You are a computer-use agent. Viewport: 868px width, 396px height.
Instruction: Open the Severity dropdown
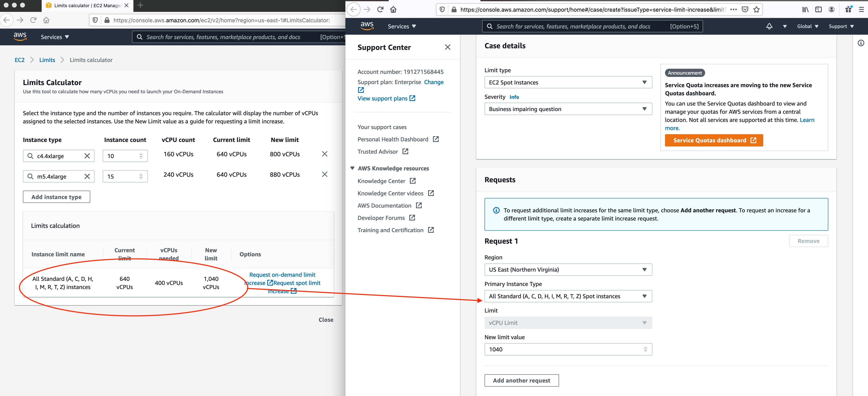[568, 109]
